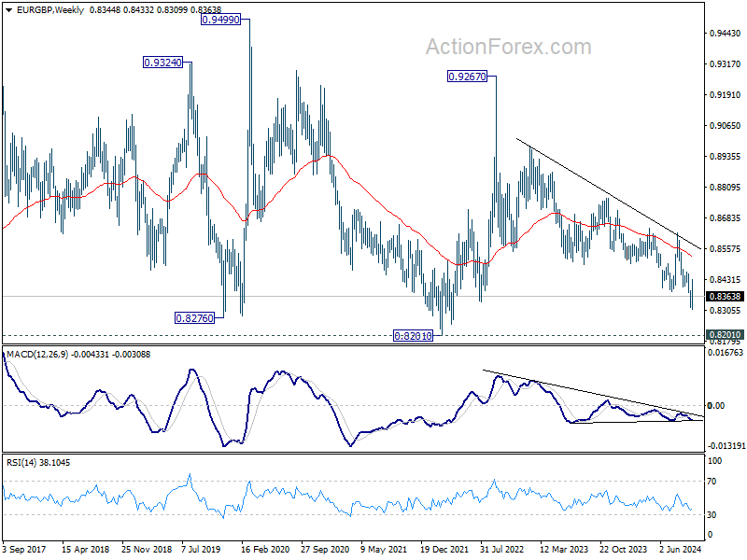Click the RSI(14) 38.1045 indicator label
The height and width of the screenshot is (560, 747).
click(38, 463)
